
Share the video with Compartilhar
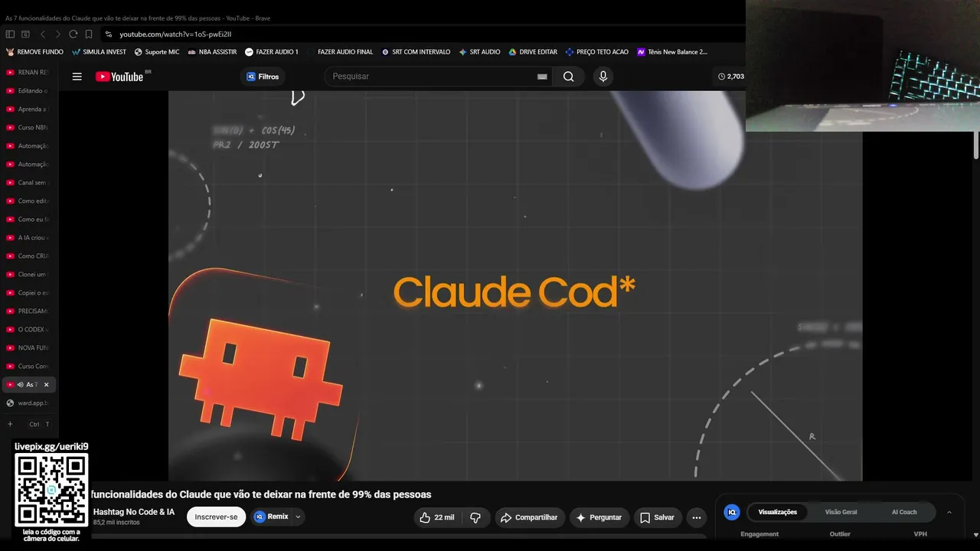click(529, 517)
